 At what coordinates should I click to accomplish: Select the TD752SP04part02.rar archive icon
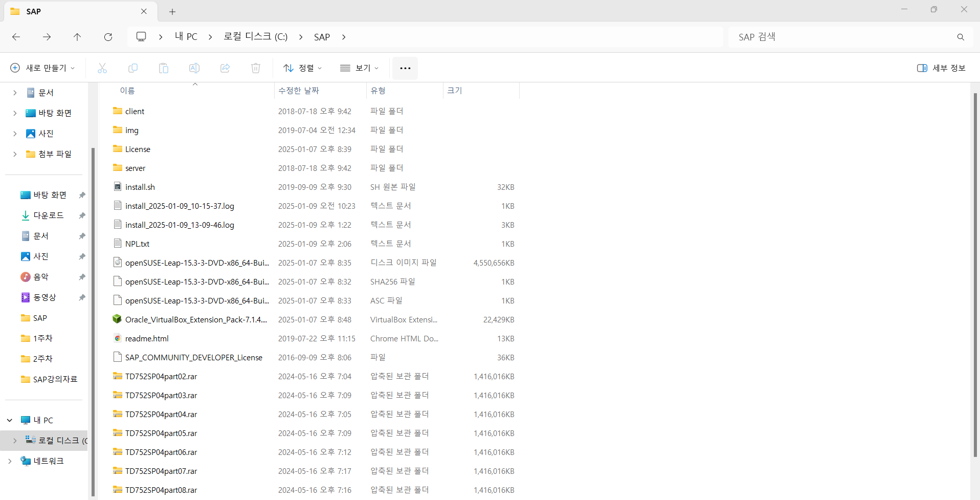[118, 376]
